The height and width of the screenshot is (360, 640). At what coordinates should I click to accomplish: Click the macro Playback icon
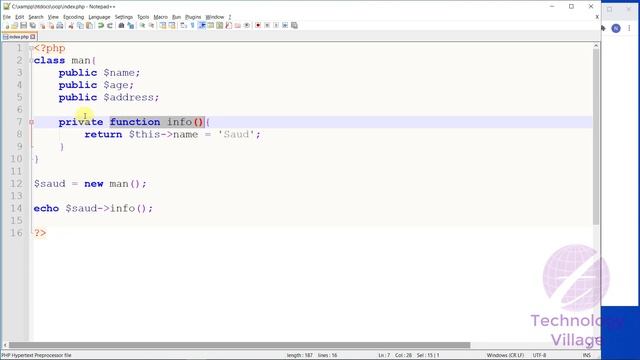point(276,25)
